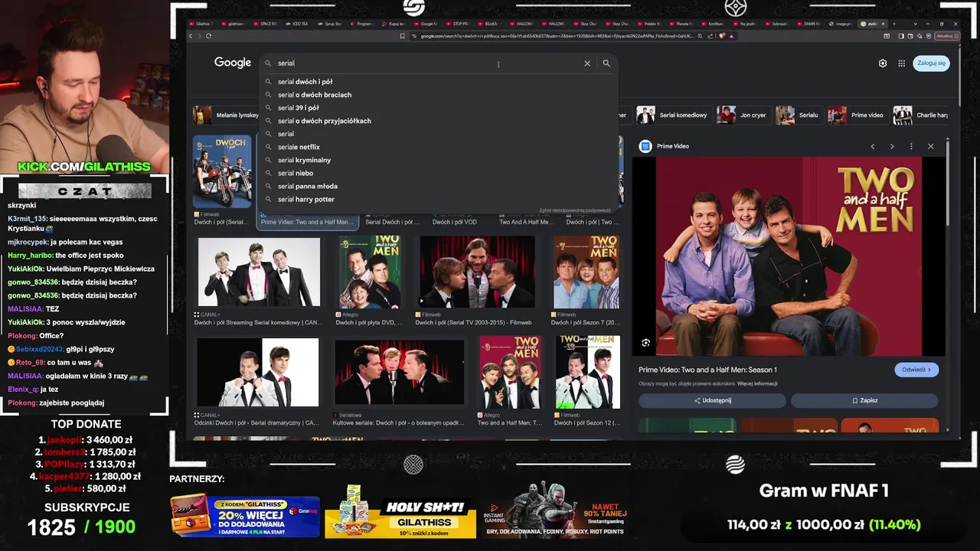Clear the Google search box text
Screen dimensions: 980x551
(x=587, y=64)
